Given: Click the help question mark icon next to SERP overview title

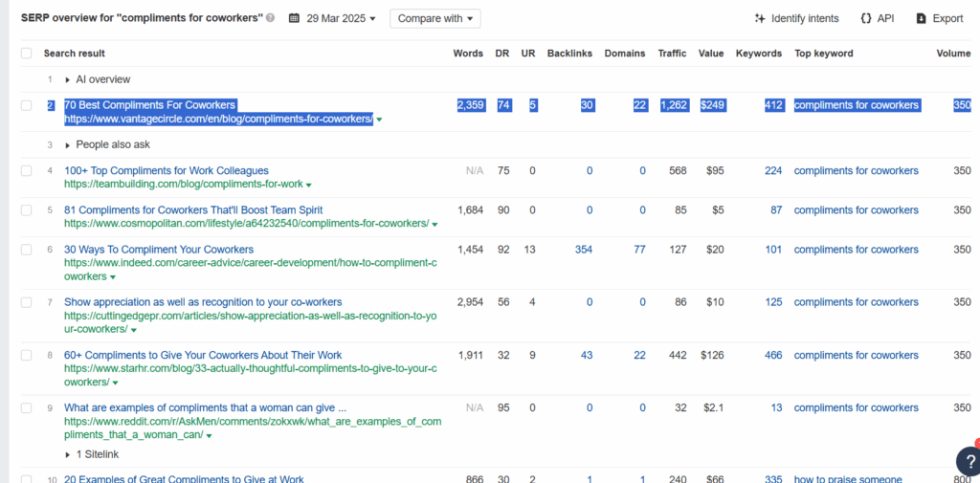Looking at the screenshot, I should coord(270,18).
